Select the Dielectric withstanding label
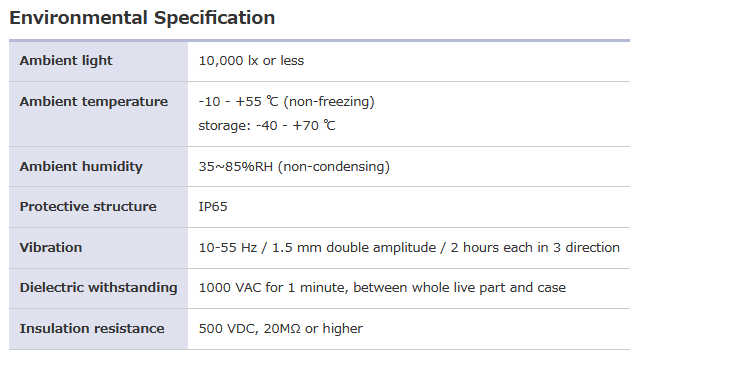 pos(99,287)
